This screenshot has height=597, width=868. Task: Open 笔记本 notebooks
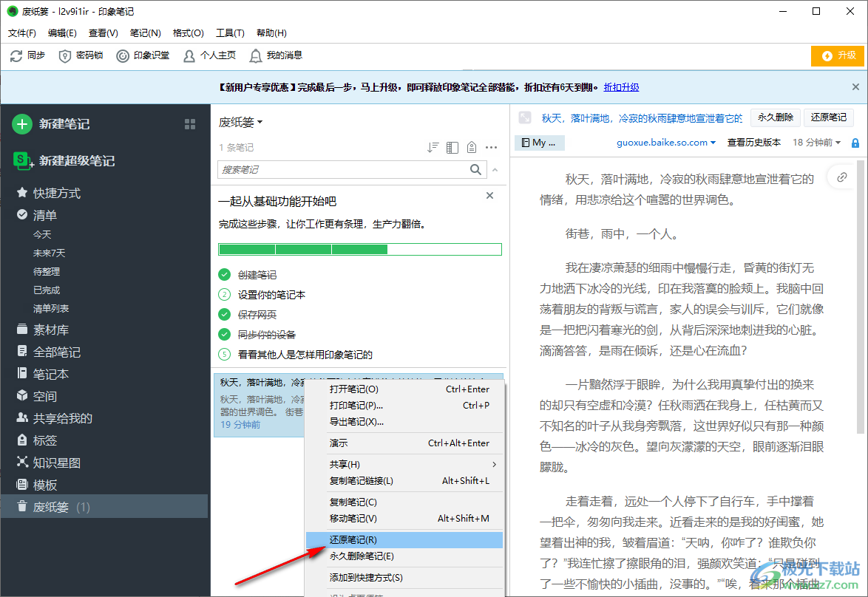point(43,374)
